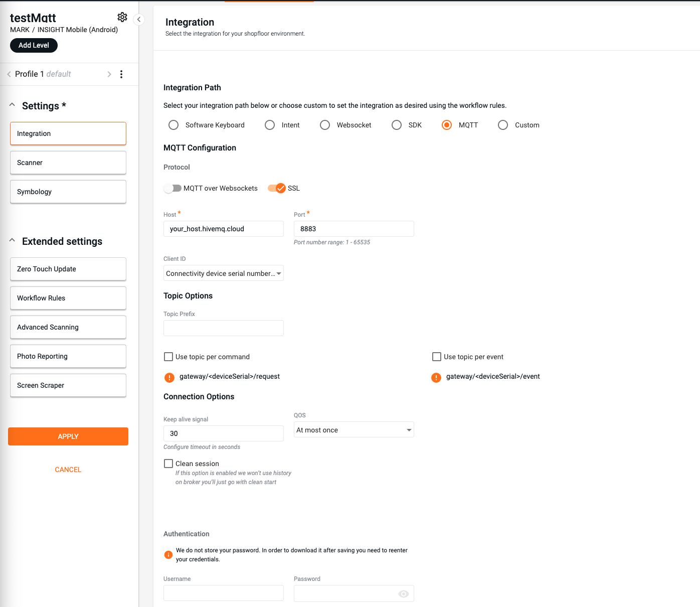This screenshot has height=607, width=700.
Task: Open the Symbology settings item
Action: (68, 192)
